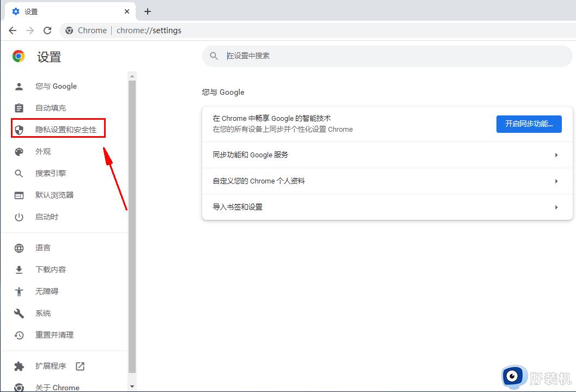Switch to the 设置 browser tab

[x=65, y=11]
